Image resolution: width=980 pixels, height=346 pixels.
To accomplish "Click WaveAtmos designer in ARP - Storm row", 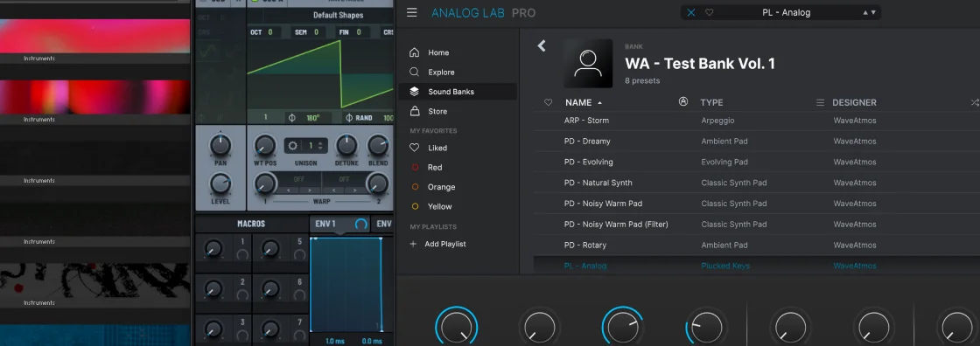I will [854, 121].
